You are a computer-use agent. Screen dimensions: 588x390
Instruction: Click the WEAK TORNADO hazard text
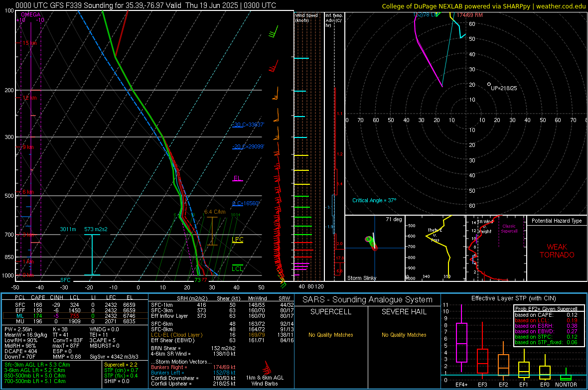click(x=557, y=251)
